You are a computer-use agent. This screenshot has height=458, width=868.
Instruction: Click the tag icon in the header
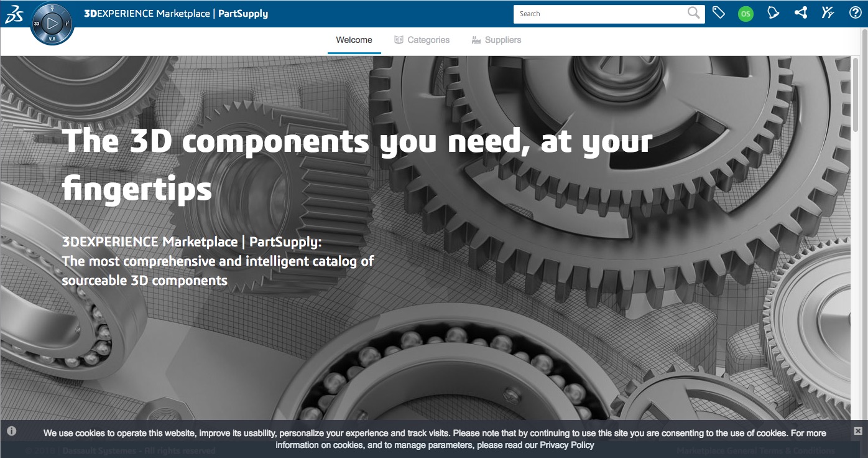(x=719, y=12)
